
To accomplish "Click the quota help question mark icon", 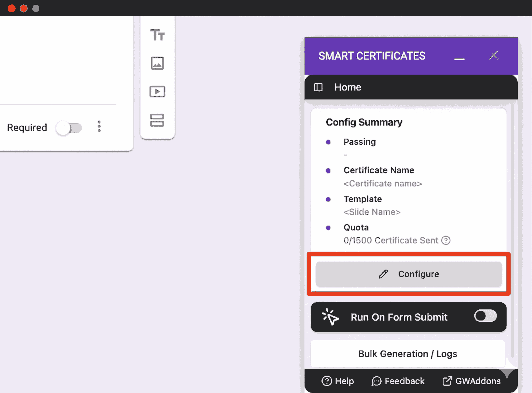I will click(x=446, y=240).
